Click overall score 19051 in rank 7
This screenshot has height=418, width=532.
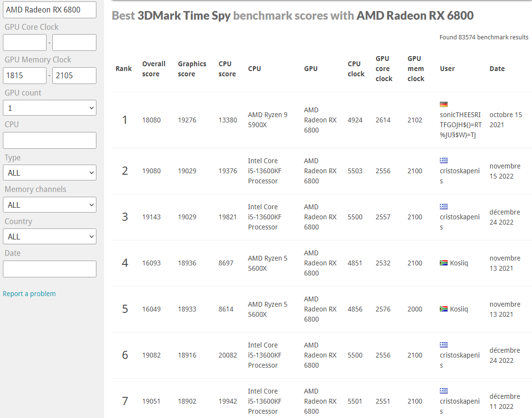click(151, 401)
